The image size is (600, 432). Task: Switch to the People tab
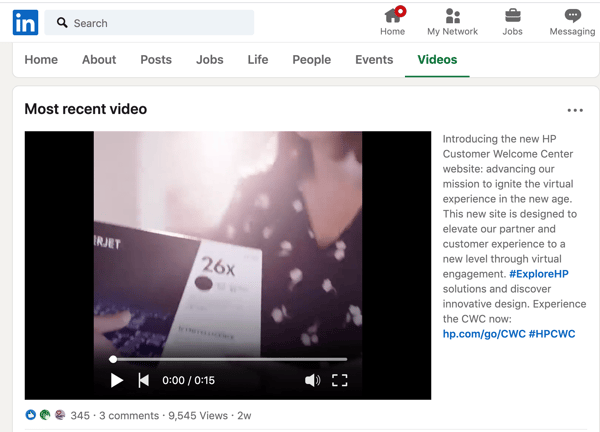tap(312, 60)
